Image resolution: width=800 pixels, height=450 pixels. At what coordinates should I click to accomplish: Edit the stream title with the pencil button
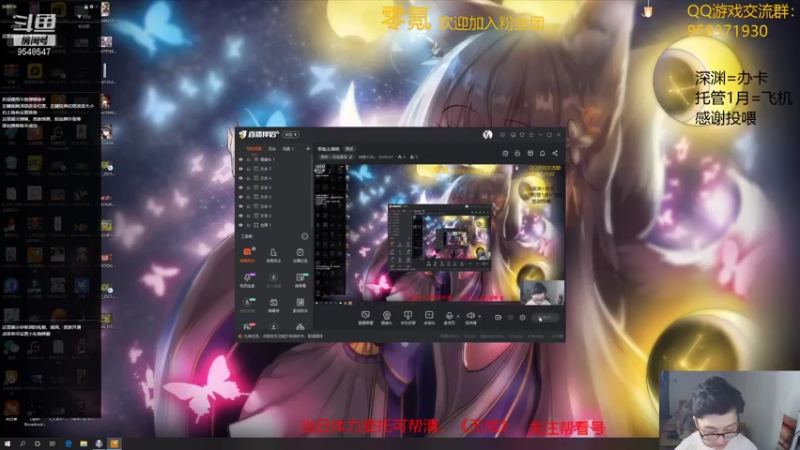(x=351, y=157)
